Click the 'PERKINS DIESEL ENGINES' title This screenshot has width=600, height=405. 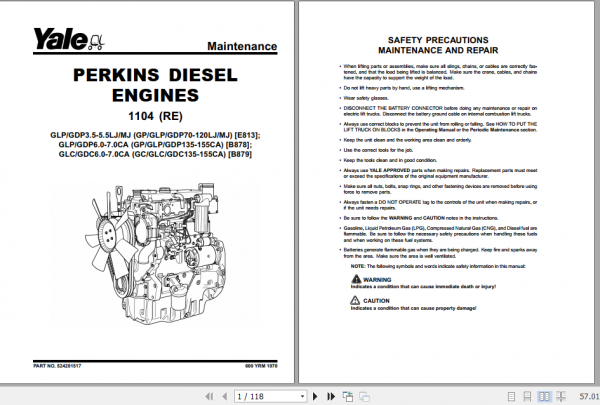[155, 85]
